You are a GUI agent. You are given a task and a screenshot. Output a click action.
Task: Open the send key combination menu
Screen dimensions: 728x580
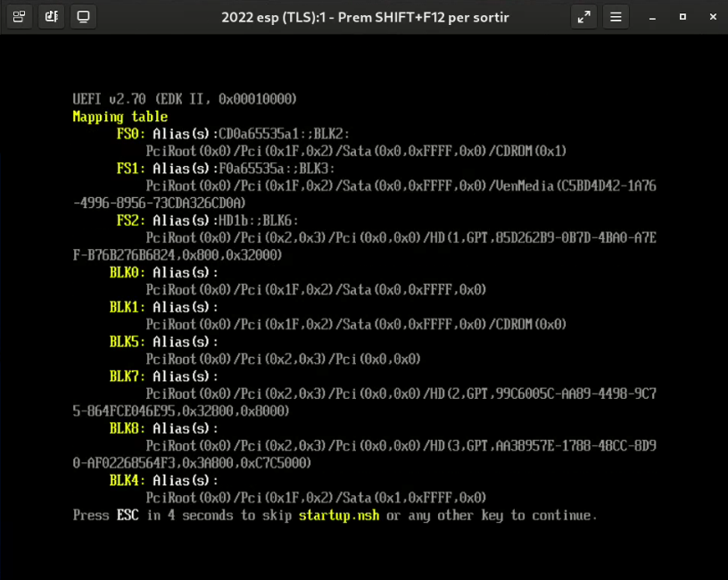click(20, 17)
